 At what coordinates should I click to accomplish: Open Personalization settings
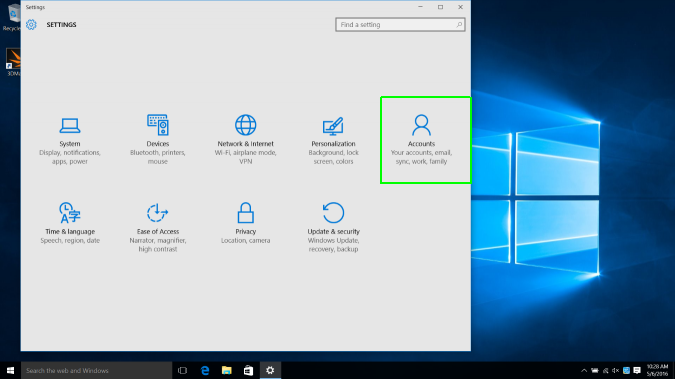tap(333, 140)
